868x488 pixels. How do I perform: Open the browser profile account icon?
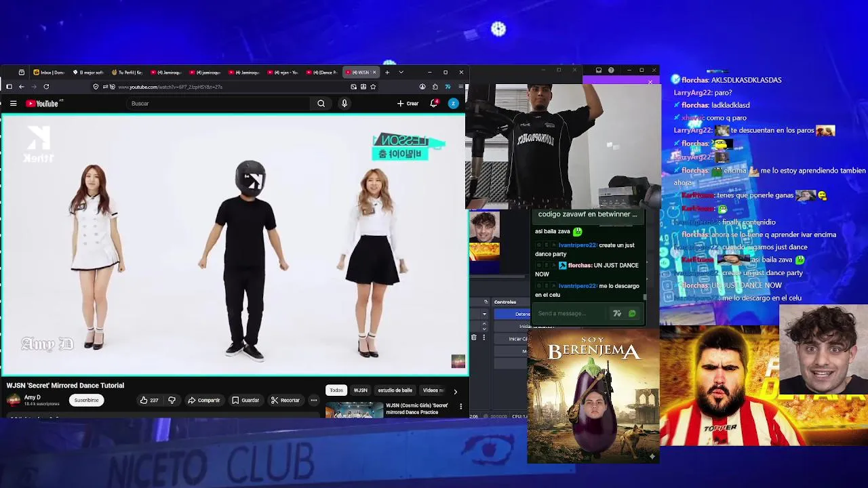[422, 87]
